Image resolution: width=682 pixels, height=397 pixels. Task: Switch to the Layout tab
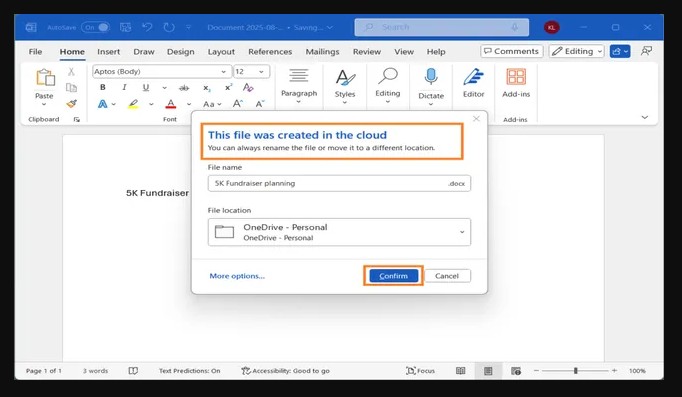tap(221, 52)
